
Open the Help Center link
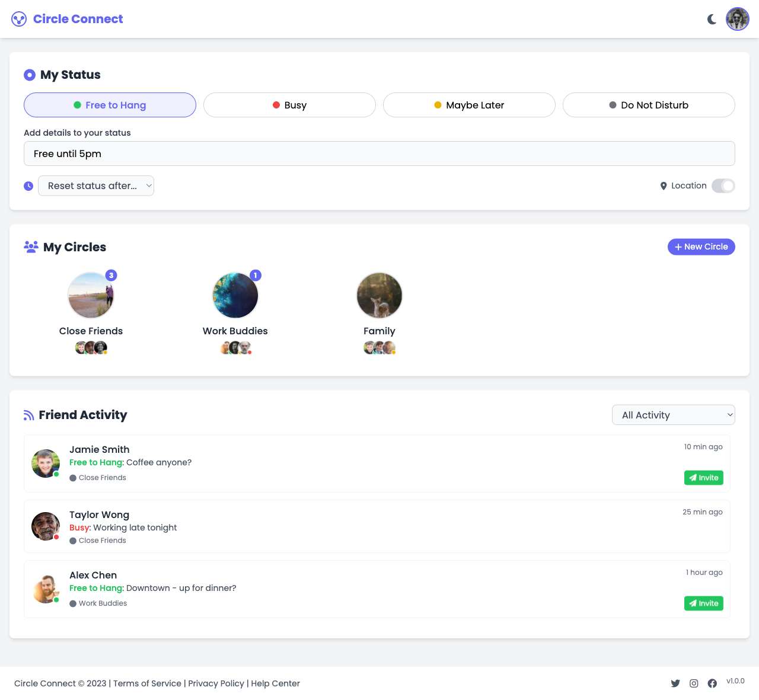[275, 683]
